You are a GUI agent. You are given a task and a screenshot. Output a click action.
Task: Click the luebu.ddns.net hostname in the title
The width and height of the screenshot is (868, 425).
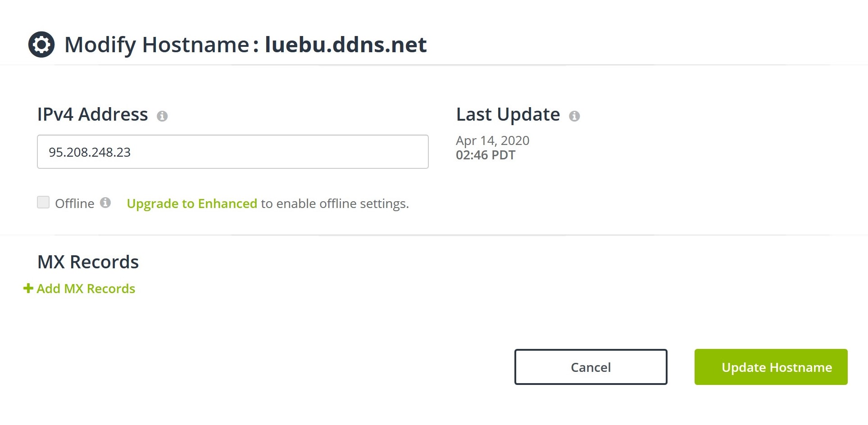click(x=345, y=45)
